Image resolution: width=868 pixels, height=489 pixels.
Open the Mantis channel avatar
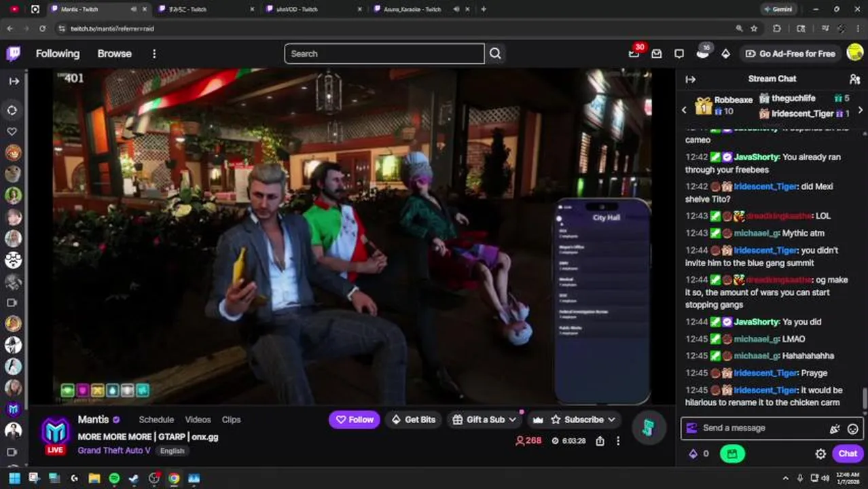[55, 433]
